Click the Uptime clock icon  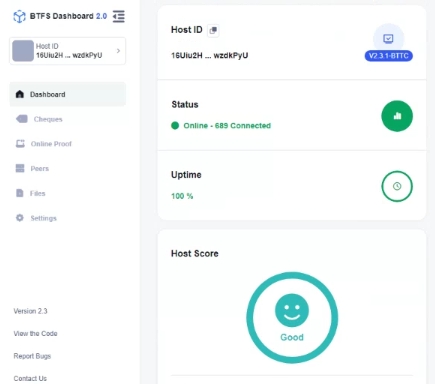coord(397,186)
